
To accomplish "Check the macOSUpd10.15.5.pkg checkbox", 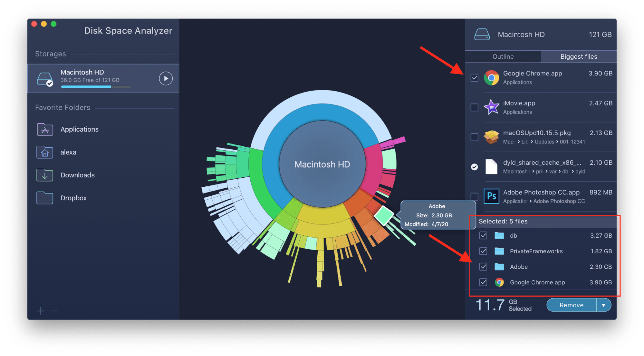I will (x=474, y=137).
